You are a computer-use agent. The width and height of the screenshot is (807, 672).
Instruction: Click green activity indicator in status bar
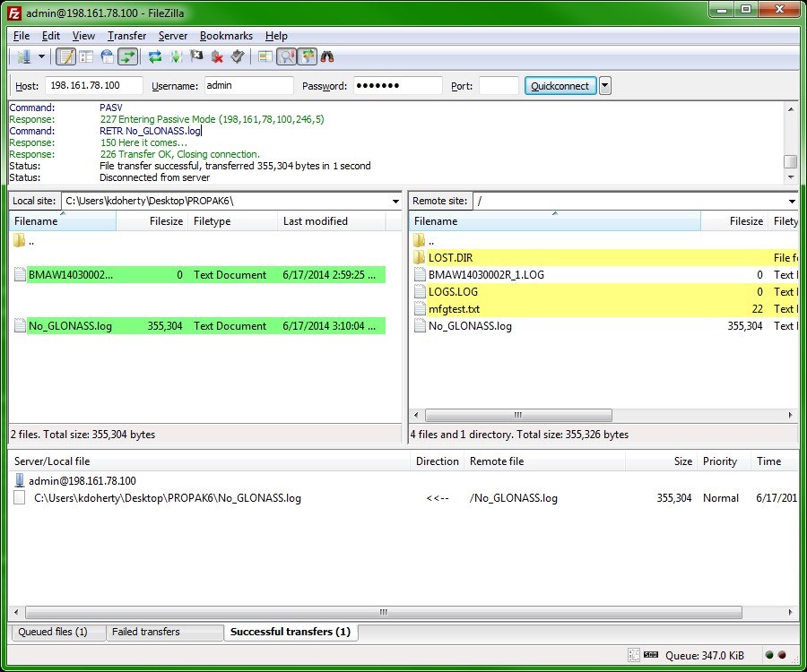[x=769, y=655]
